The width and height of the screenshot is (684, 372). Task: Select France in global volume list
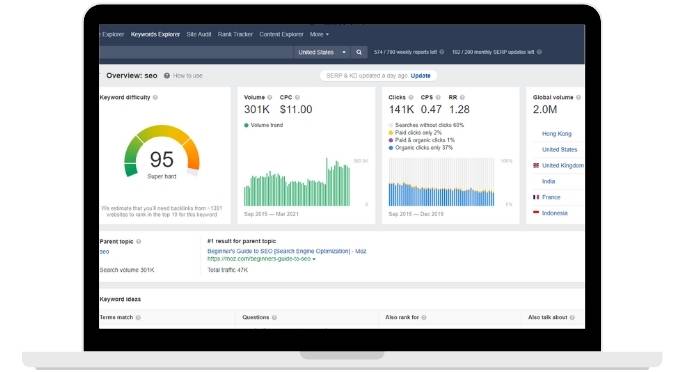(x=551, y=198)
